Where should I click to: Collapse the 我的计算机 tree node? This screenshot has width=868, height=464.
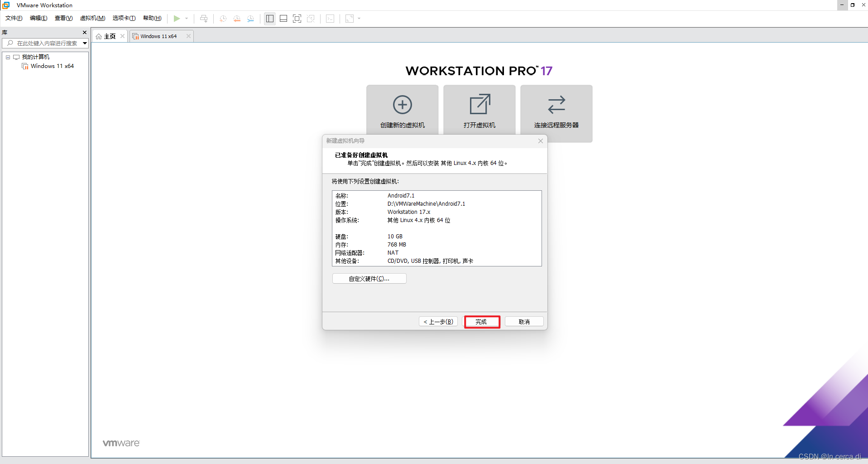(8, 57)
